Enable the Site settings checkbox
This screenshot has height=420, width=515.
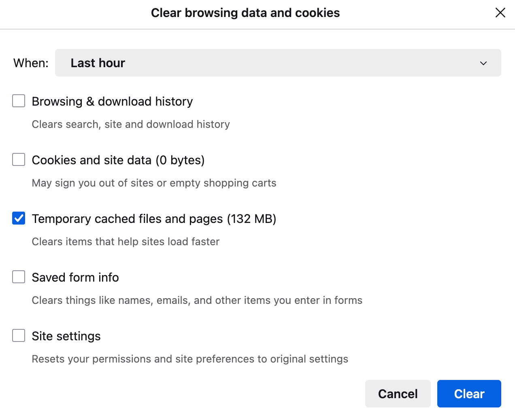pos(19,336)
